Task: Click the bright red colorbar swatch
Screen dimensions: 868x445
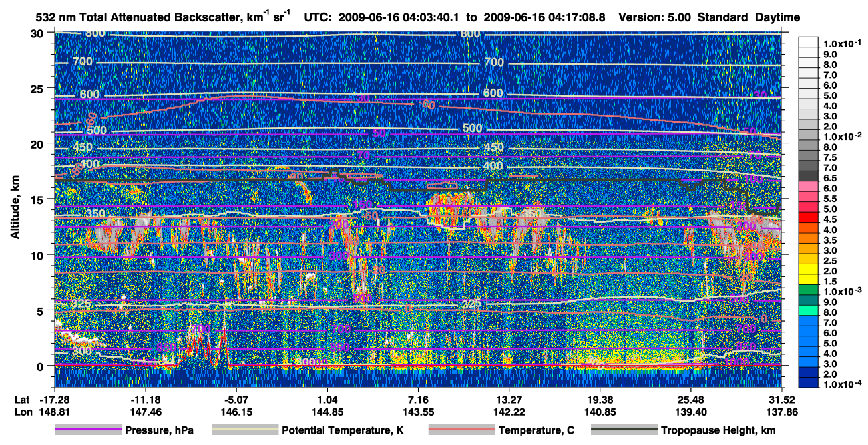Action: [808, 216]
